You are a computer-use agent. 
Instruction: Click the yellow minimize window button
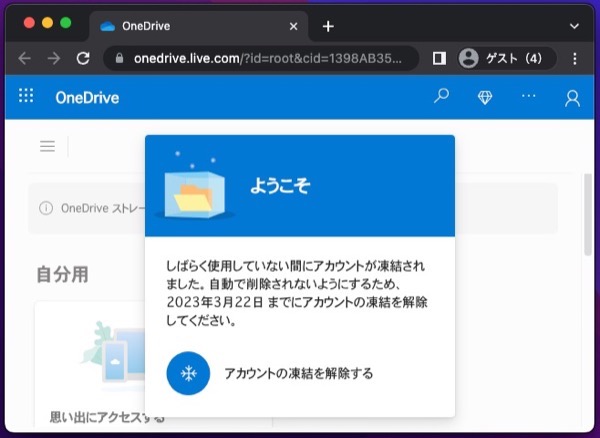click(47, 23)
